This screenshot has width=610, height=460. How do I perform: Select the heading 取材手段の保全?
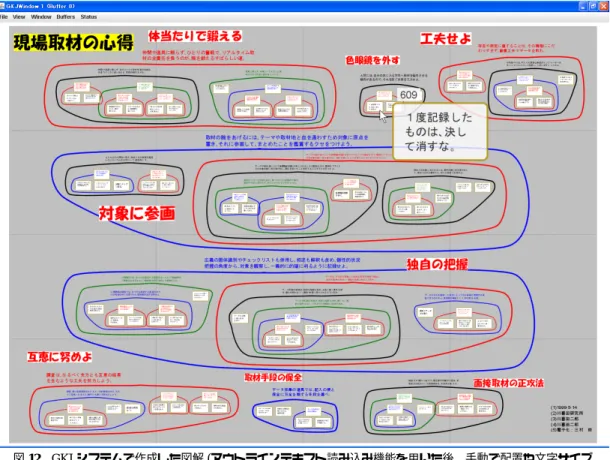(273, 377)
